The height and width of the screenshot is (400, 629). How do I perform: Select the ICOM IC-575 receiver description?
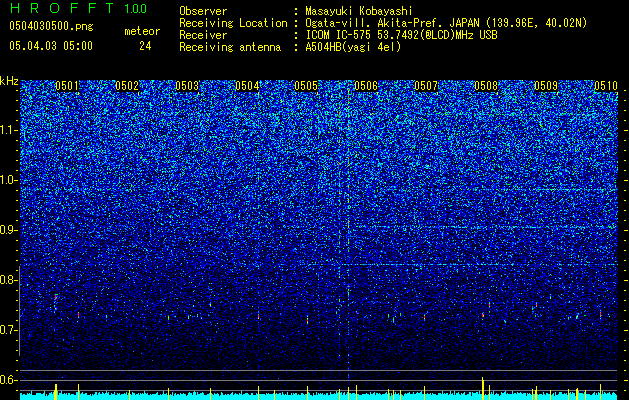tap(402, 35)
